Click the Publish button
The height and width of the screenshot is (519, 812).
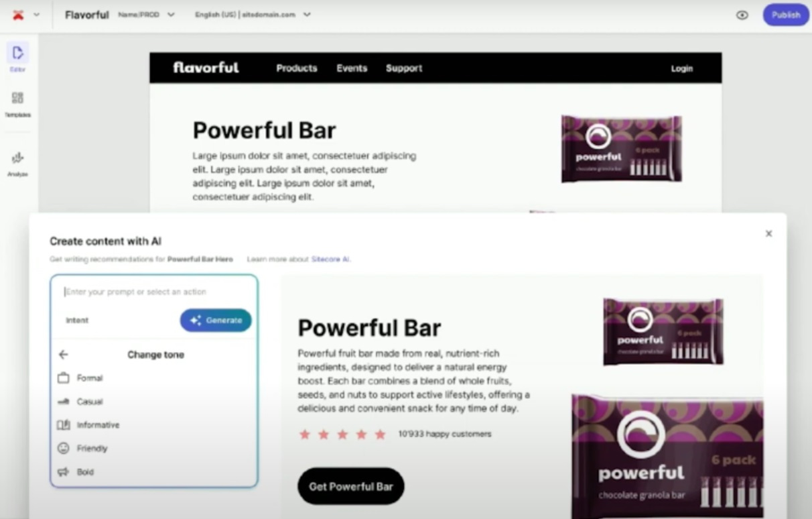[786, 15]
